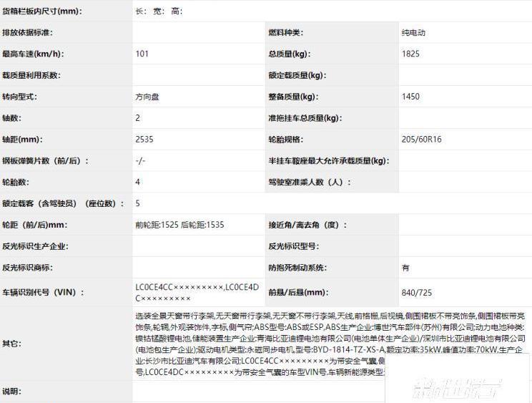The height and width of the screenshot is (403, 532).
Task: Select the 前轮距:1525 后轮距:1535 value
Action: point(179,225)
